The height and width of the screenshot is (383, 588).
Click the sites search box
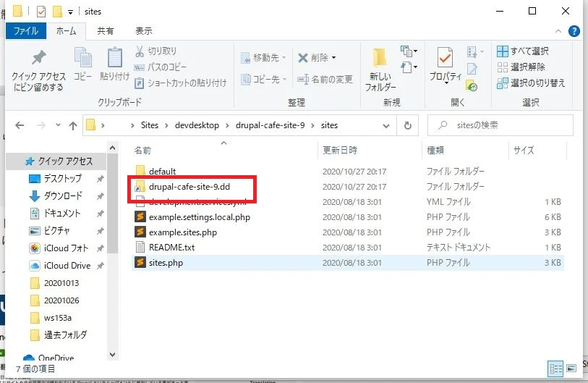tap(500, 125)
